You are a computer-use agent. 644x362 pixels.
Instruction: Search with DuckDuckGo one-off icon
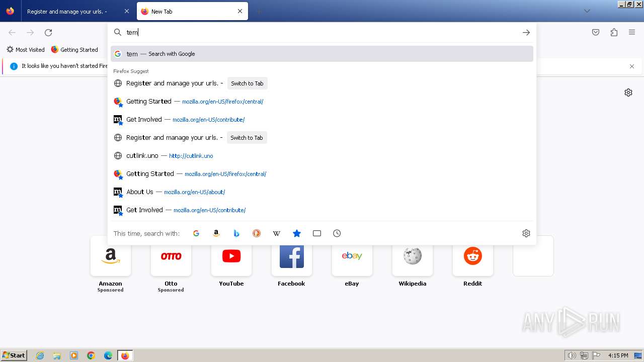tap(257, 233)
